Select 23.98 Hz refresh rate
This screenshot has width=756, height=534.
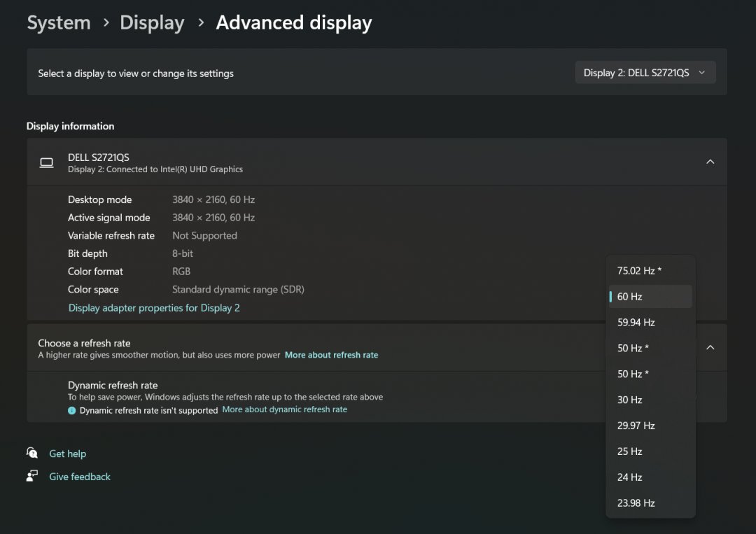tap(650, 503)
